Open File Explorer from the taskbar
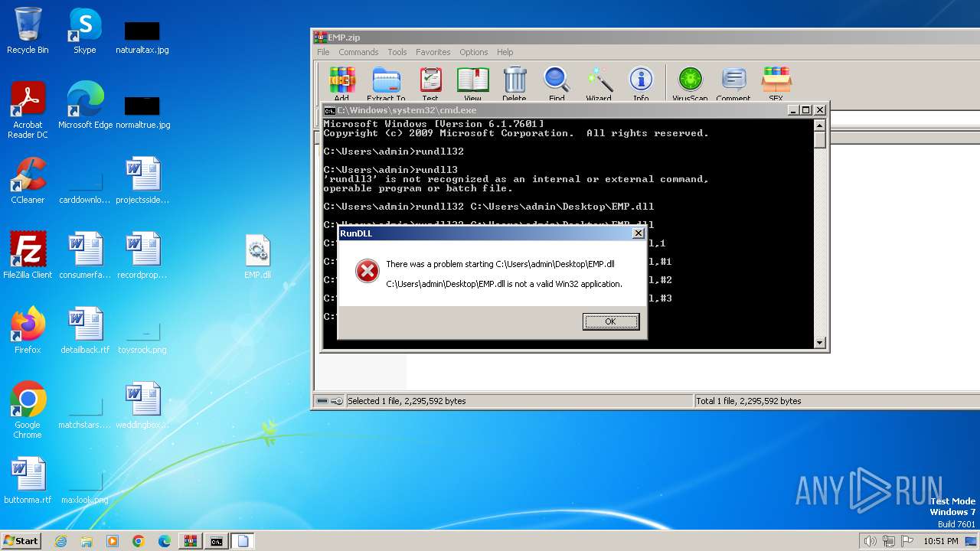This screenshot has width=980, height=551. click(87, 541)
